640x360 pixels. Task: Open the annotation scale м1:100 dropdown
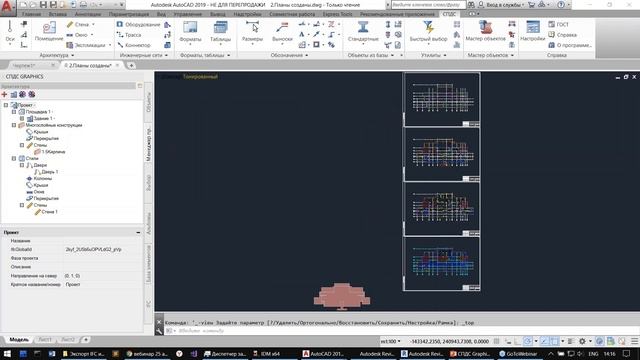391,341
